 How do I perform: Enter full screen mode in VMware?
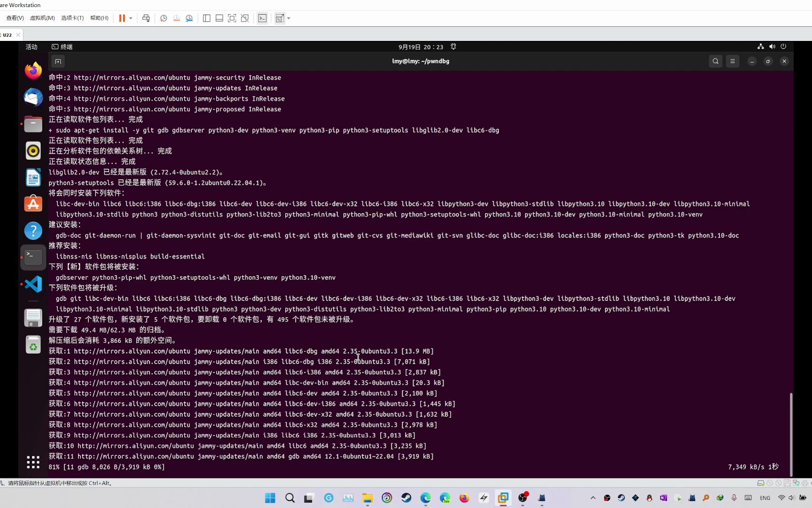[x=232, y=18]
